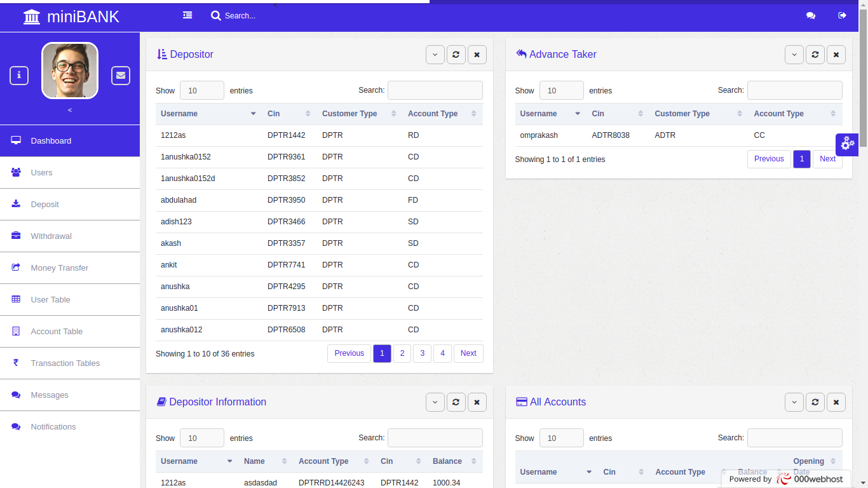Click the envelope mail icon beside profile photo
The image size is (868, 488).
coord(121,76)
